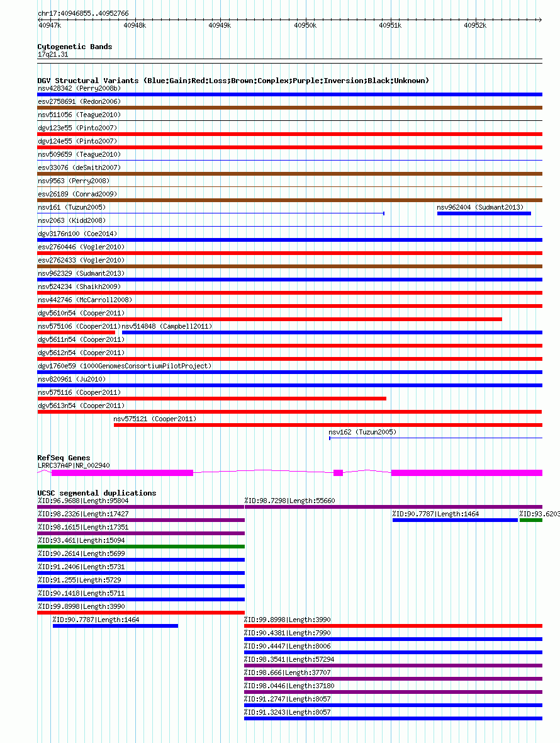
Task: Open variant dgv123e55 (Pinto2007)
Action: [x=77, y=128]
